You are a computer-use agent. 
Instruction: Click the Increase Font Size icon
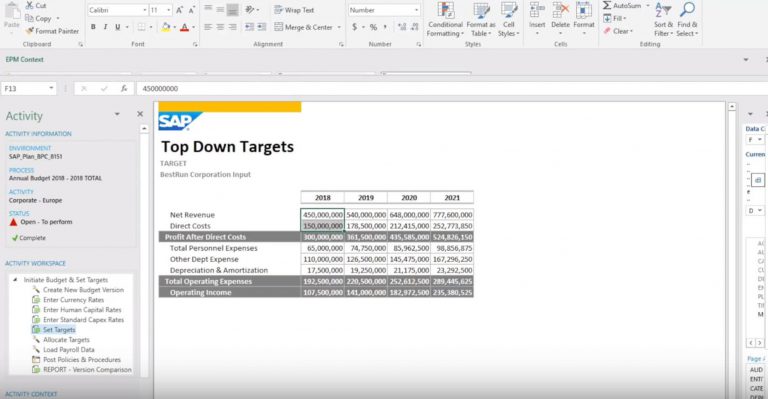180,10
